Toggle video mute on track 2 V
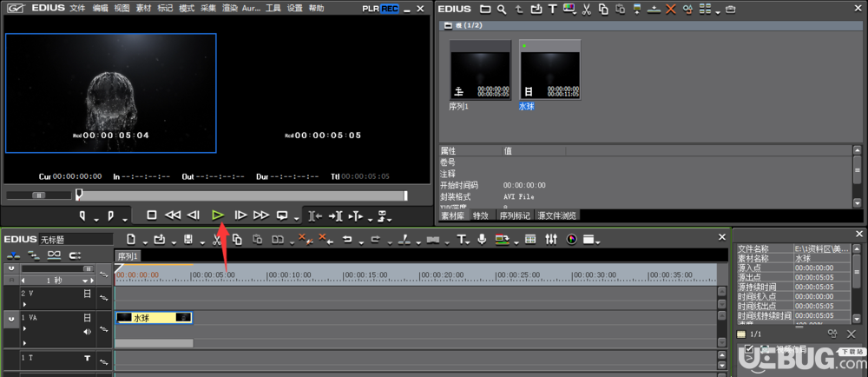This screenshot has width=868, height=377. [x=87, y=294]
